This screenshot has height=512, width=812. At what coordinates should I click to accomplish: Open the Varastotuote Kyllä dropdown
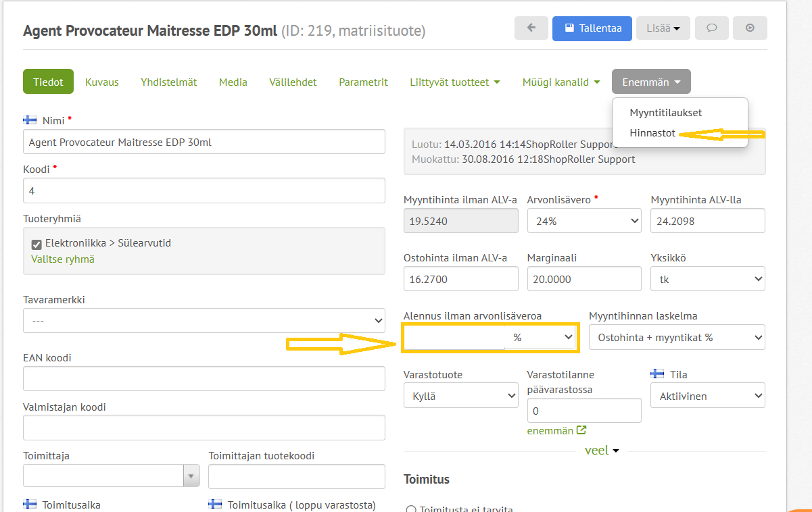click(461, 396)
